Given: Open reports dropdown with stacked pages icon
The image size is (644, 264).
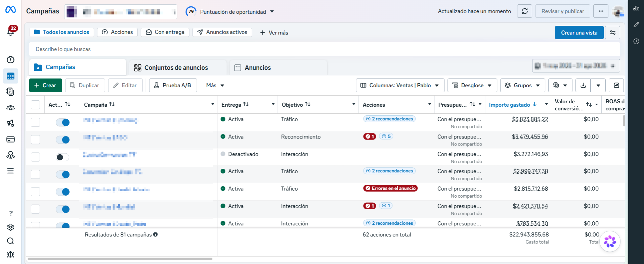Looking at the screenshot, I should 560,85.
